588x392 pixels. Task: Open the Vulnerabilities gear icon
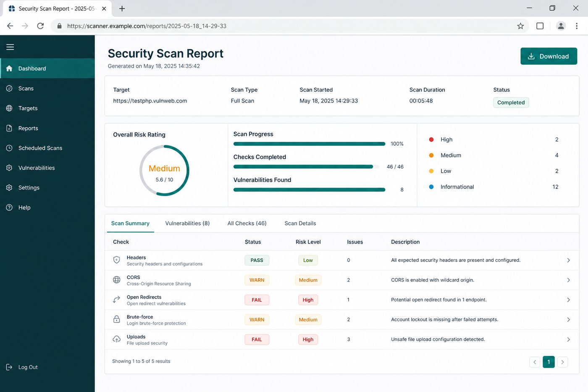[x=9, y=168]
